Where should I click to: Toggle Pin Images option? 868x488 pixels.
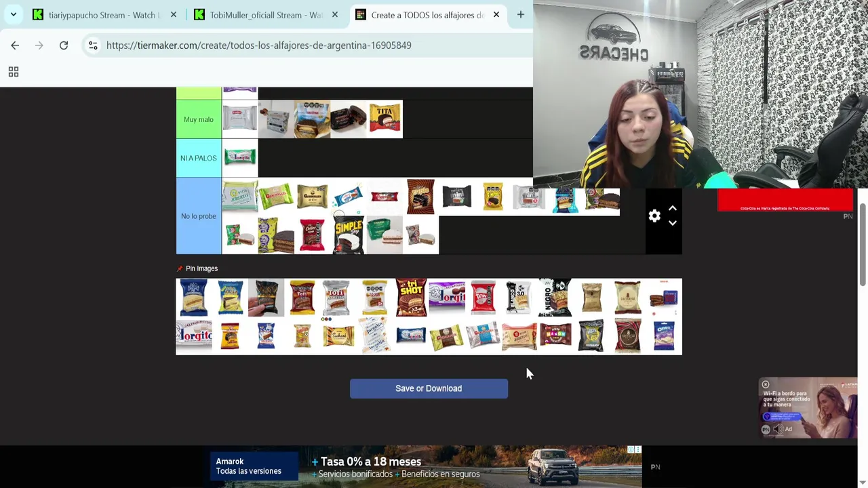[197, 268]
